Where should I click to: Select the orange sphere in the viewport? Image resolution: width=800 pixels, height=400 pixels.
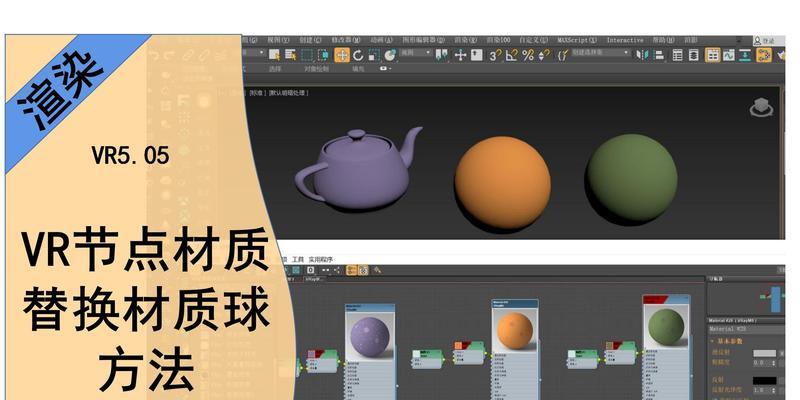tap(503, 182)
